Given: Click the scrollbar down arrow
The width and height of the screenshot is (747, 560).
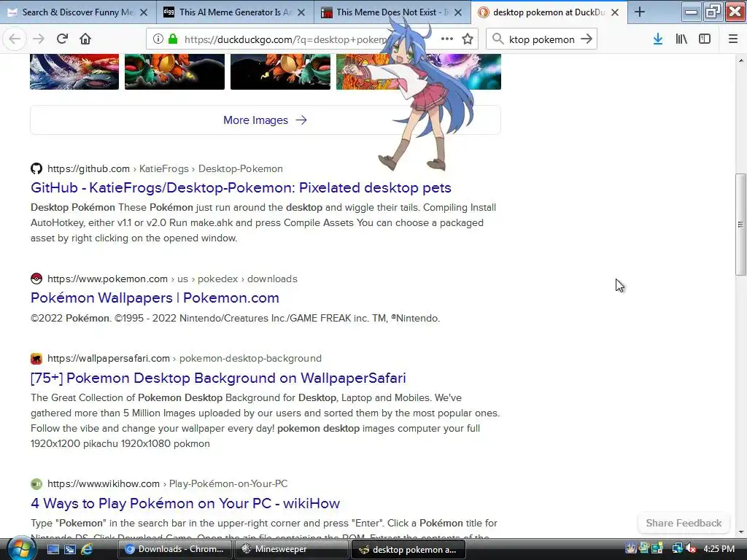Looking at the screenshot, I should click(740, 532).
